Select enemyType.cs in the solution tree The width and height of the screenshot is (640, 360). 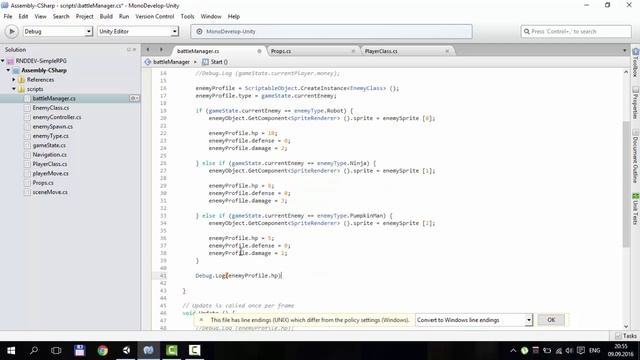51,136
